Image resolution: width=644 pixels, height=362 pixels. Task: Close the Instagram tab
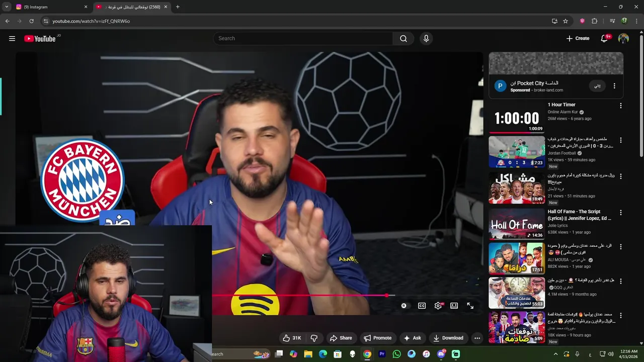pyautogui.click(x=86, y=7)
